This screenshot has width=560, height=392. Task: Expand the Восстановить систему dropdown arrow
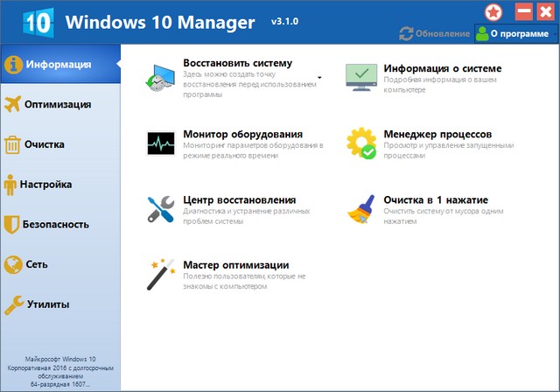[319, 78]
